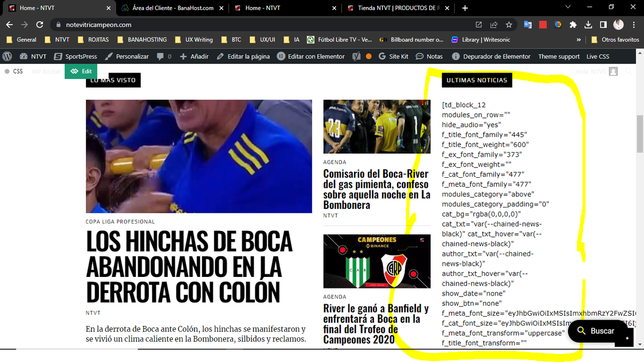Click Editar la página
This screenshot has width=644, height=362.
[244, 56]
